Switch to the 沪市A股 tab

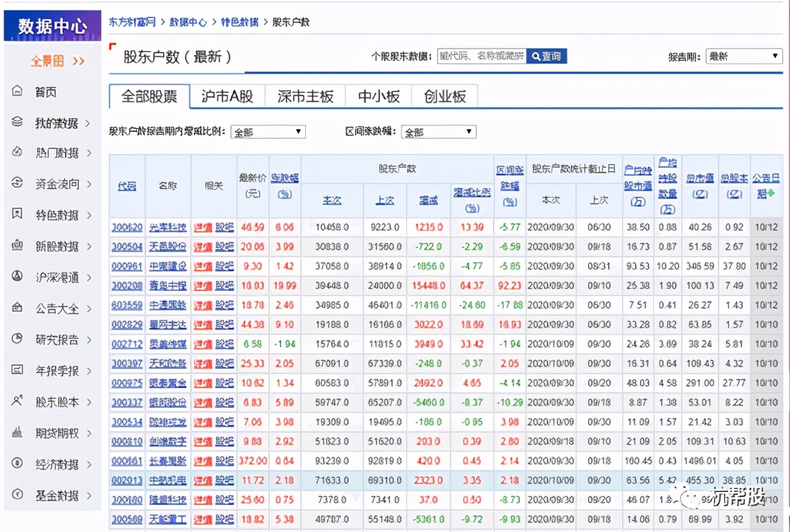pos(227,95)
